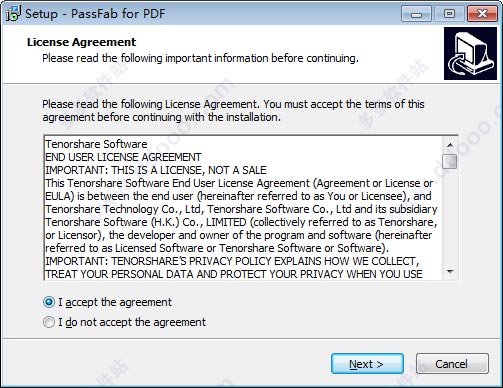Click the computer installer logo image
Image resolution: width=503 pixels, height=388 pixels.
click(x=470, y=54)
